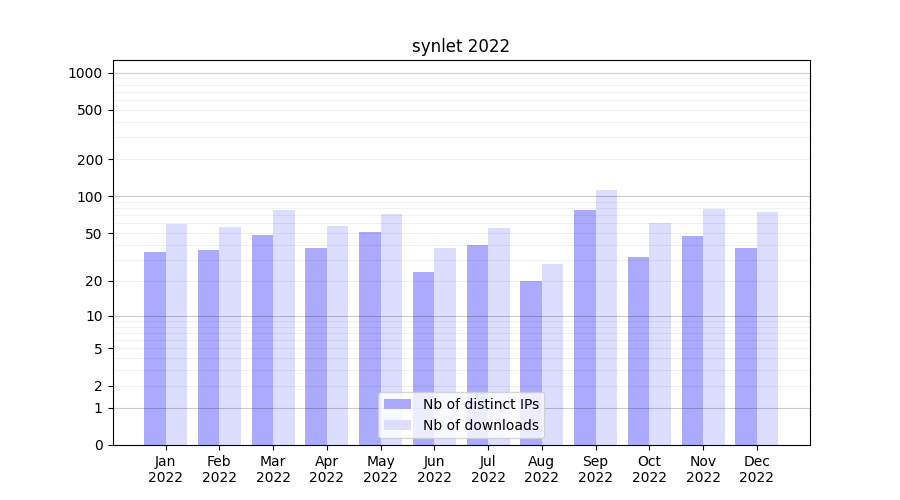Select the 'Nb of downloads' legend label
The image size is (900, 500).
480,425
